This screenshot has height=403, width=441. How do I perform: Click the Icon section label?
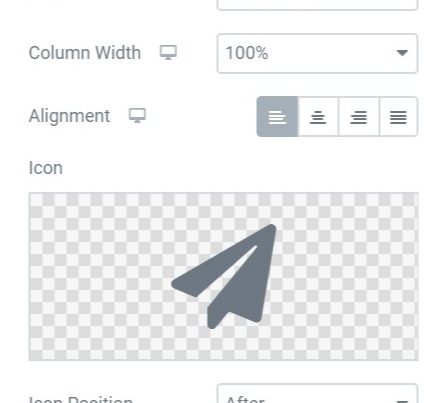pos(46,168)
